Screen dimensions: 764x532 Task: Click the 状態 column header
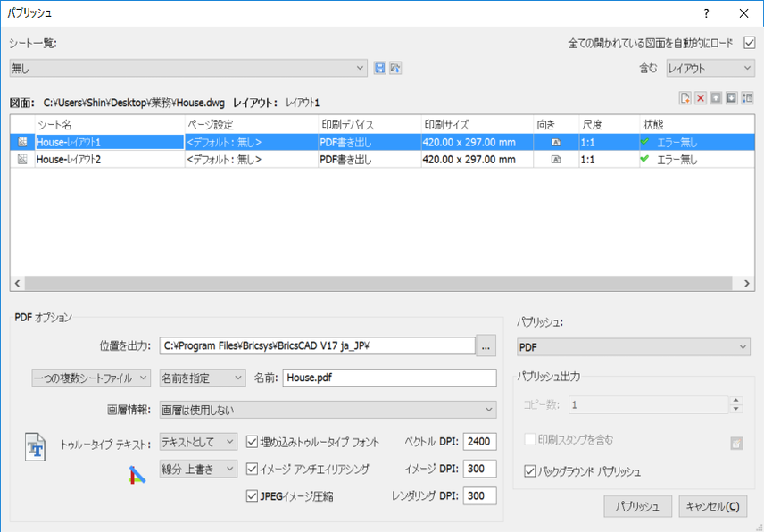tap(697, 125)
